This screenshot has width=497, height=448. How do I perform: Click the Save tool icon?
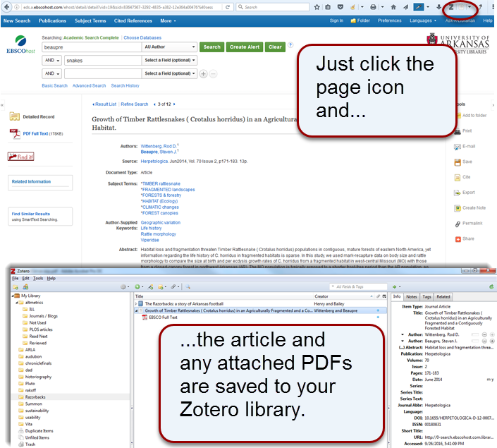(x=458, y=162)
